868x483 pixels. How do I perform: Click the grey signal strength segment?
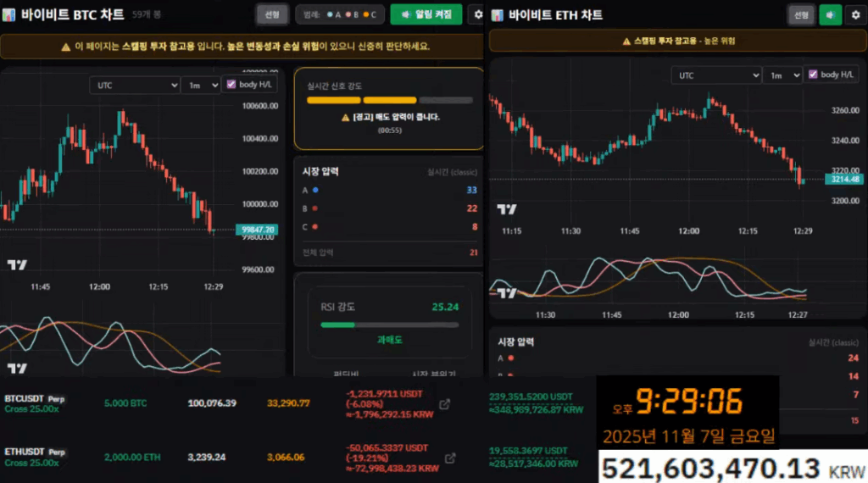pos(446,100)
